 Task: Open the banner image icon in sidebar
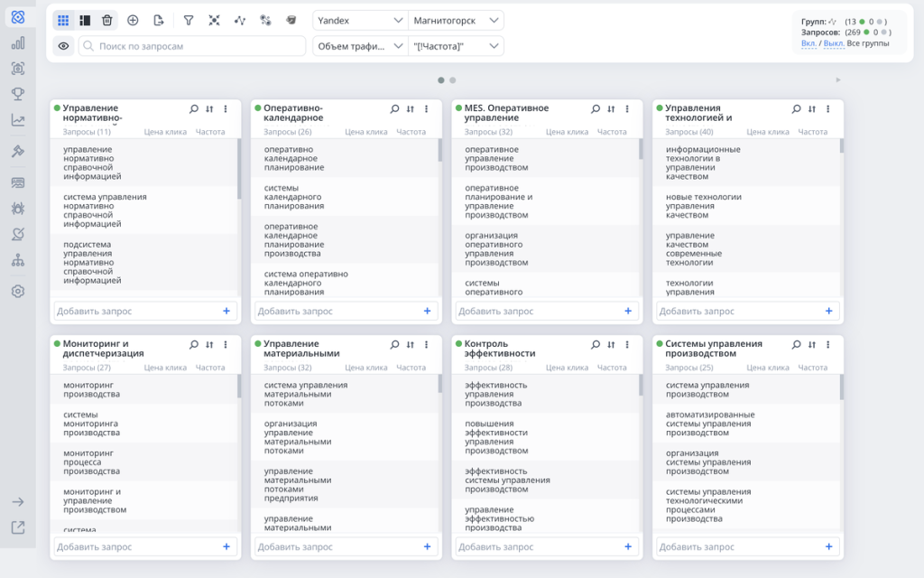click(x=18, y=182)
